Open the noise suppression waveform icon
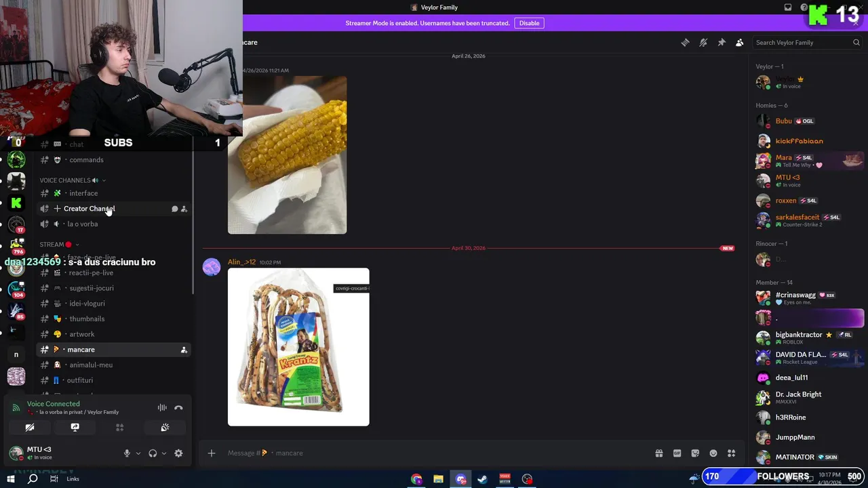This screenshot has height=488, width=868. click(x=162, y=407)
